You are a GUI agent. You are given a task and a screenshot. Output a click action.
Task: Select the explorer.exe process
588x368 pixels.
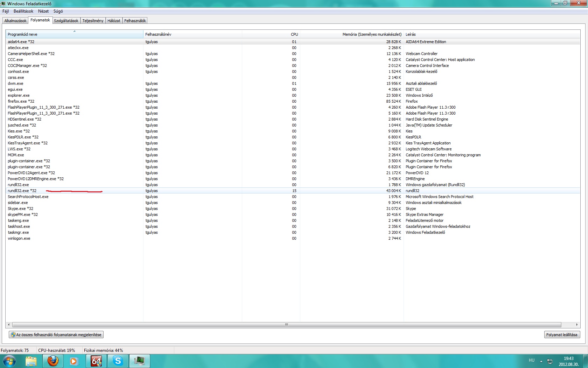[x=293, y=95]
